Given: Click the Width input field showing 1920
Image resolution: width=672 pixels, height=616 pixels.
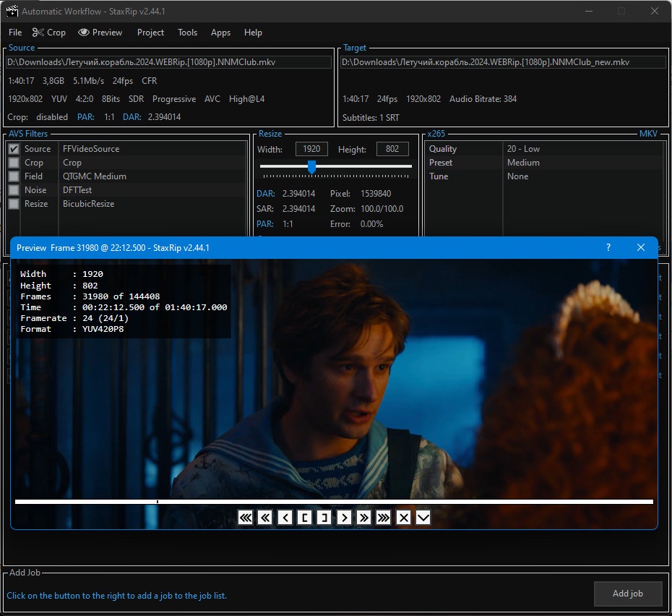Looking at the screenshot, I should 311,149.
